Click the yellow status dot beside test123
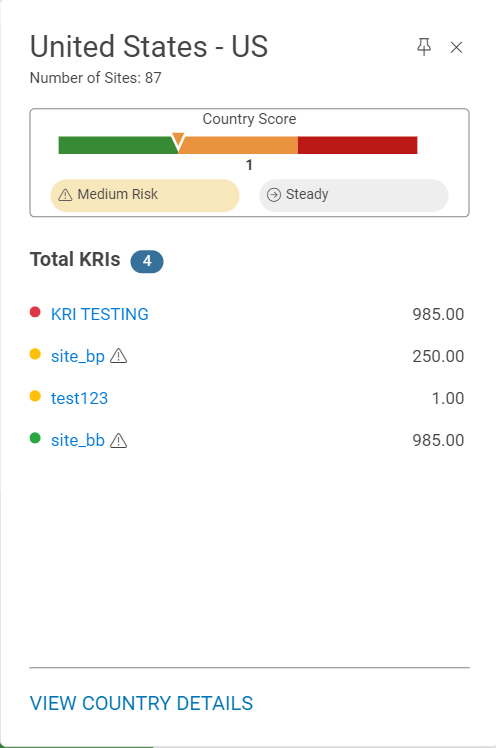Screen dimensions: 496x748 point(35,396)
